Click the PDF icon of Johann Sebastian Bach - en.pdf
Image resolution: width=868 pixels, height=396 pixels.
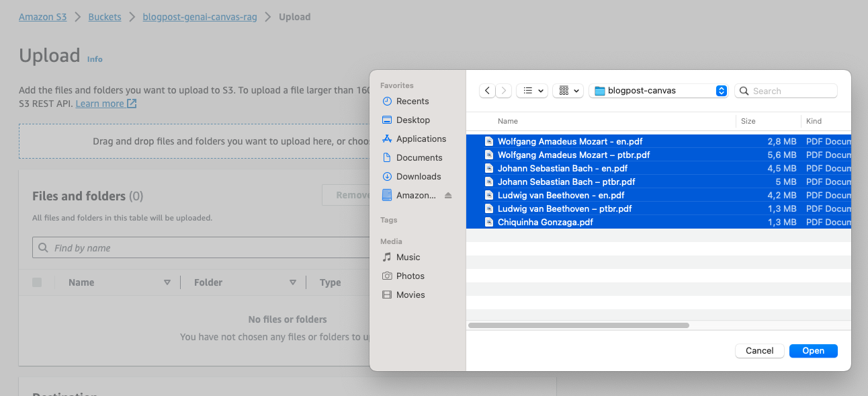click(488, 168)
